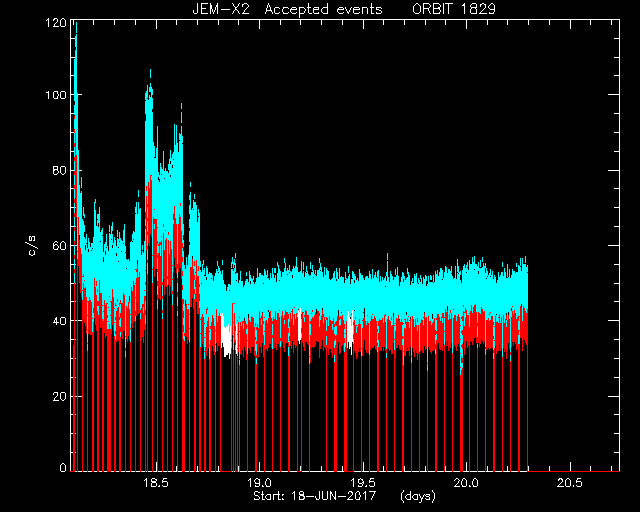The height and width of the screenshot is (512, 640).
Task: Click the 20.0 x-axis tick label
Action: (x=466, y=483)
